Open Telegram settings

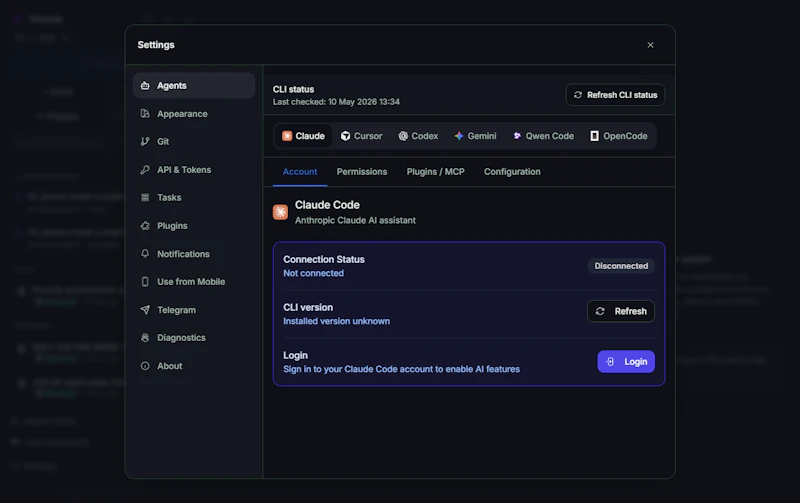pyautogui.click(x=194, y=310)
